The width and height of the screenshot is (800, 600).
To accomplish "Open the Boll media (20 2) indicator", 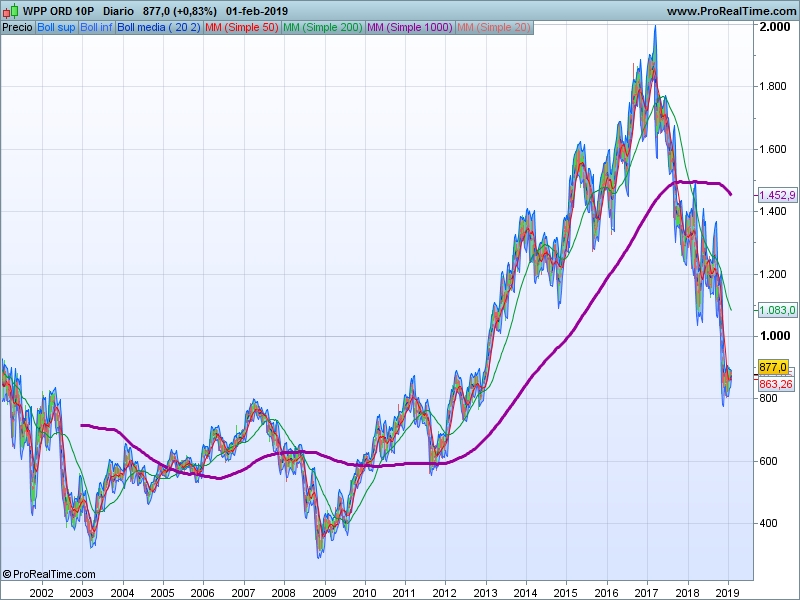I will tap(159, 28).
